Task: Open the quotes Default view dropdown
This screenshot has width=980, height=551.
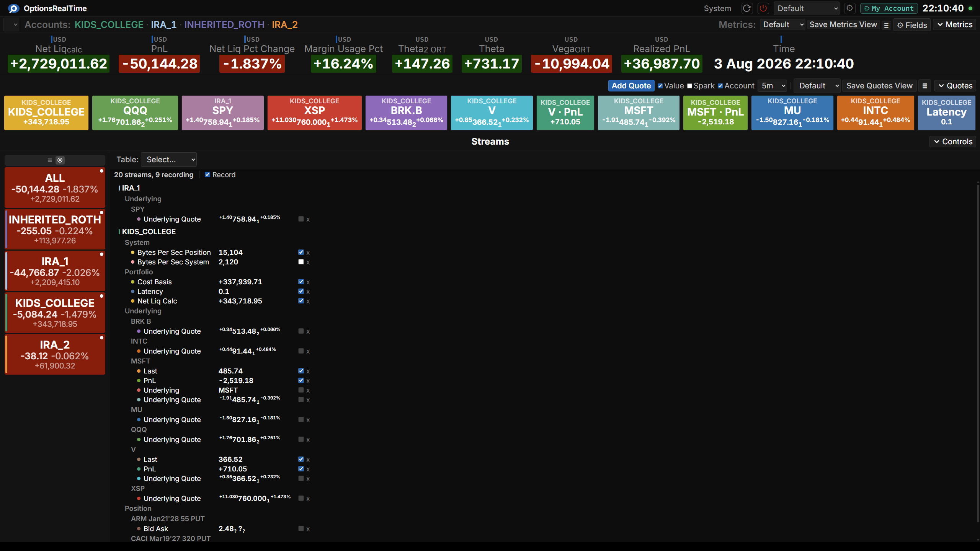Action: point(817,86)
